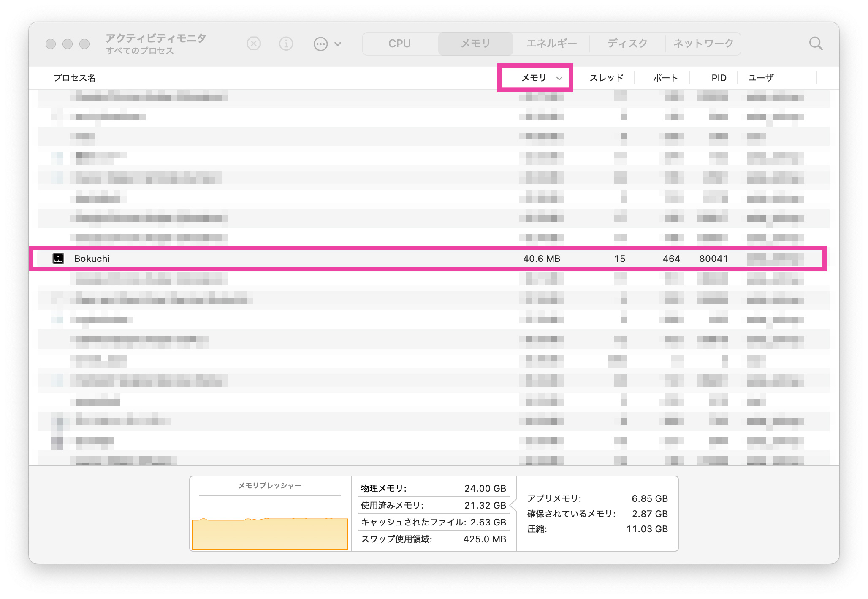Image resolution: width=868 pixels, height=599 pixels.
Task: Click the ellipsis more options icon
Action: pyautogui.click(x=320, y=44)
